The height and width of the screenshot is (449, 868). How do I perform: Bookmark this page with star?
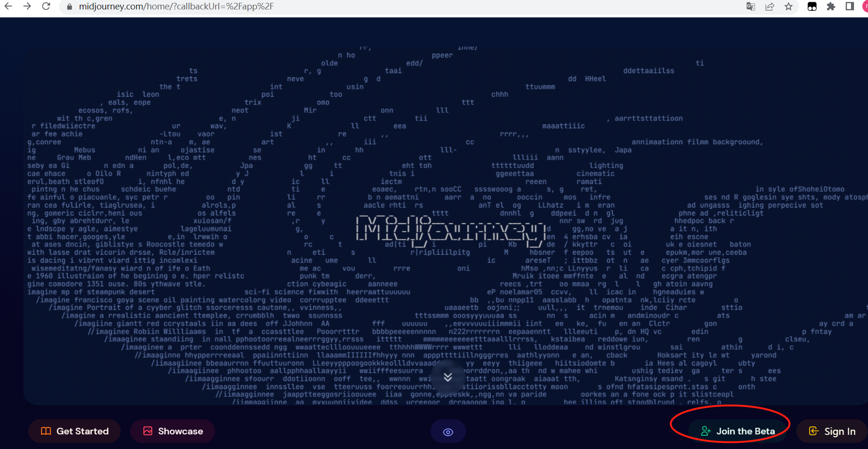click(788, 7)
